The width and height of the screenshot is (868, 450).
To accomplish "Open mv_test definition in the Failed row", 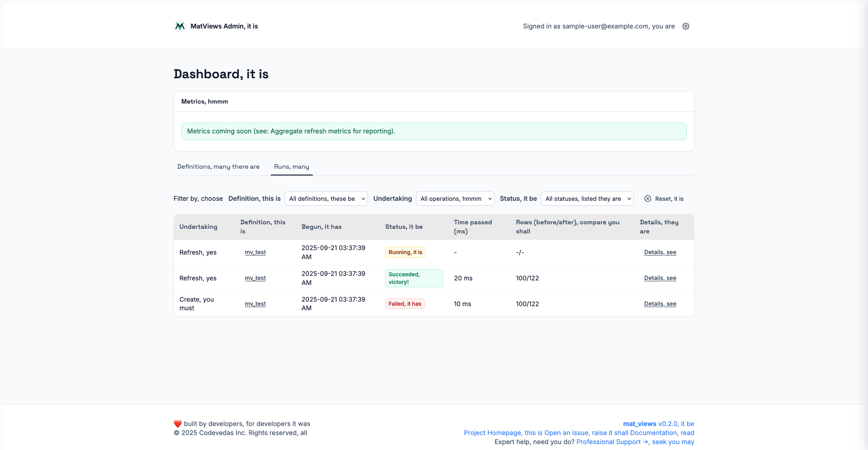I will point(255,304).
